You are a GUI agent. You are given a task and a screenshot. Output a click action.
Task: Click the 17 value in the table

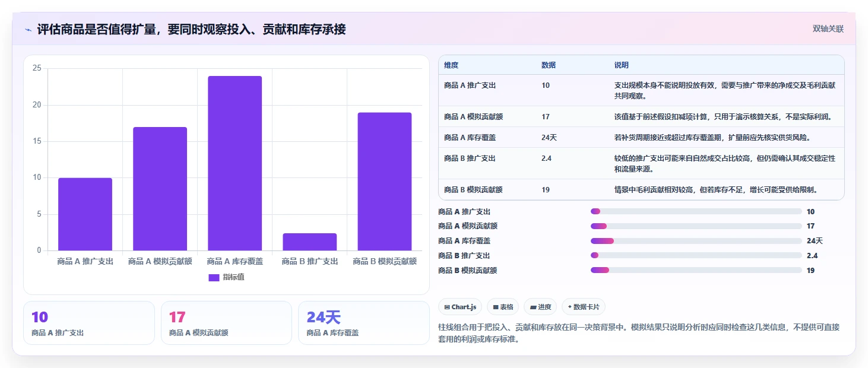(x=546, y=116)
